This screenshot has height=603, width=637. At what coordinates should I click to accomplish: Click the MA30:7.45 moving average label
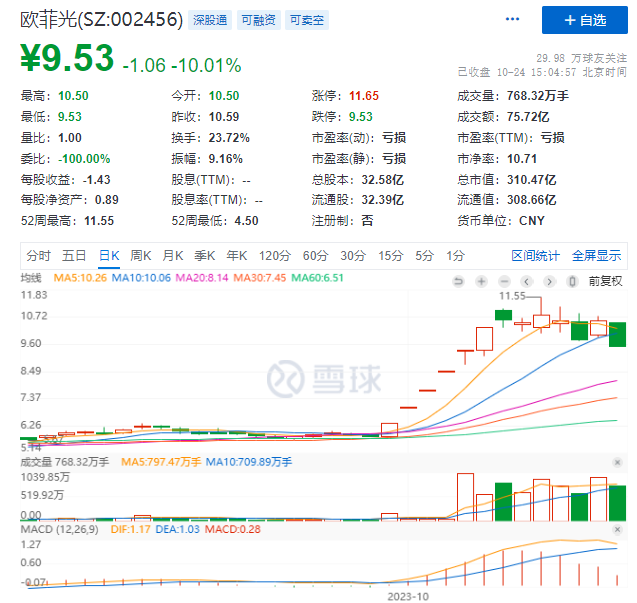click(x=260, y=278)
